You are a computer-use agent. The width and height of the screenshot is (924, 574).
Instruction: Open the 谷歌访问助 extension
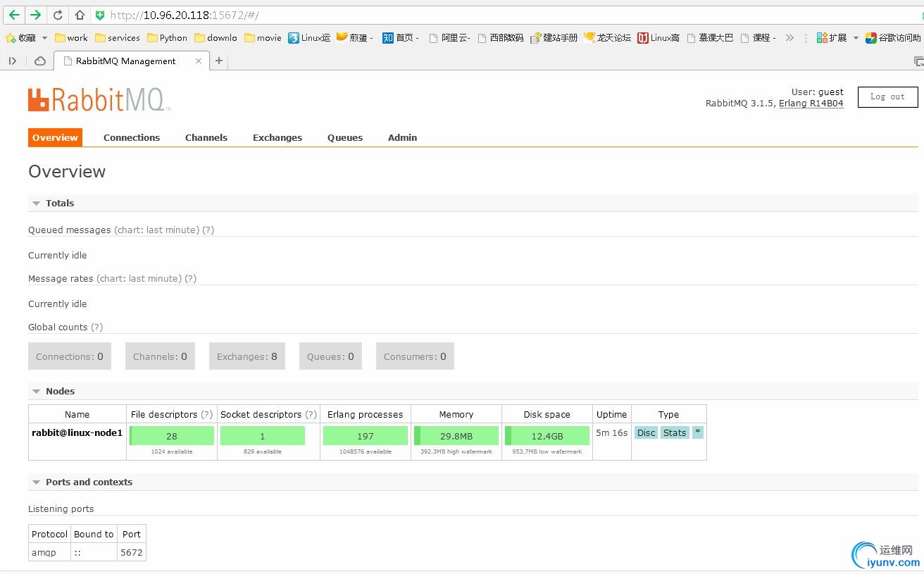point(893,38)
